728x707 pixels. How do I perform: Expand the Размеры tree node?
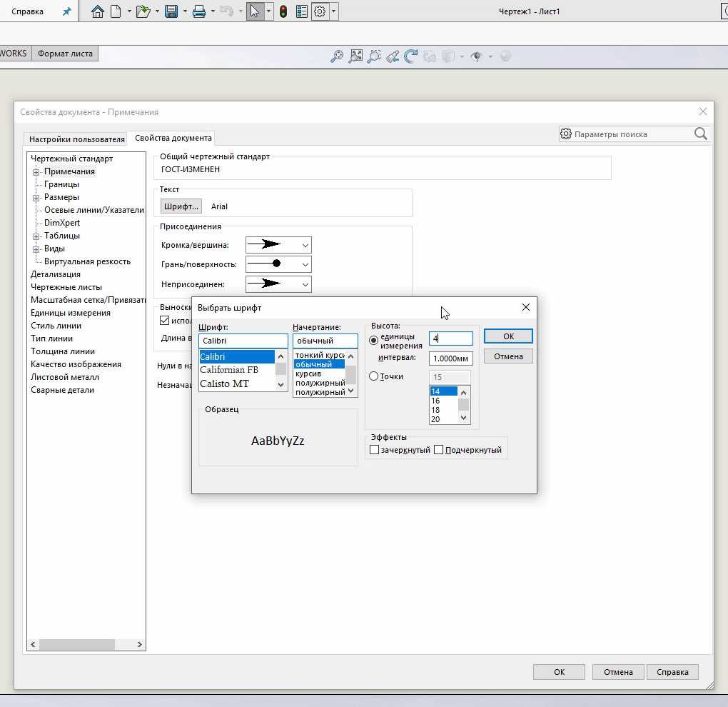coord(36,197)
